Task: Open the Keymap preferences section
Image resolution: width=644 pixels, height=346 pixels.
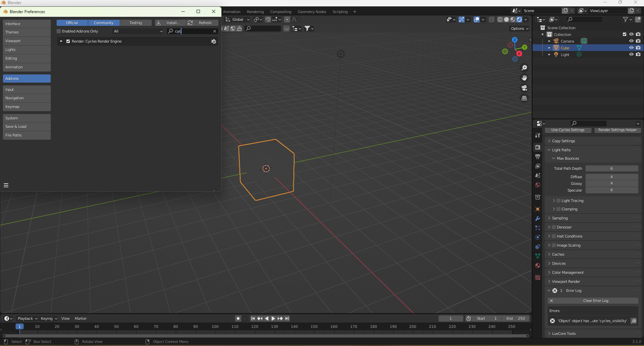Action: click(27, 107)
